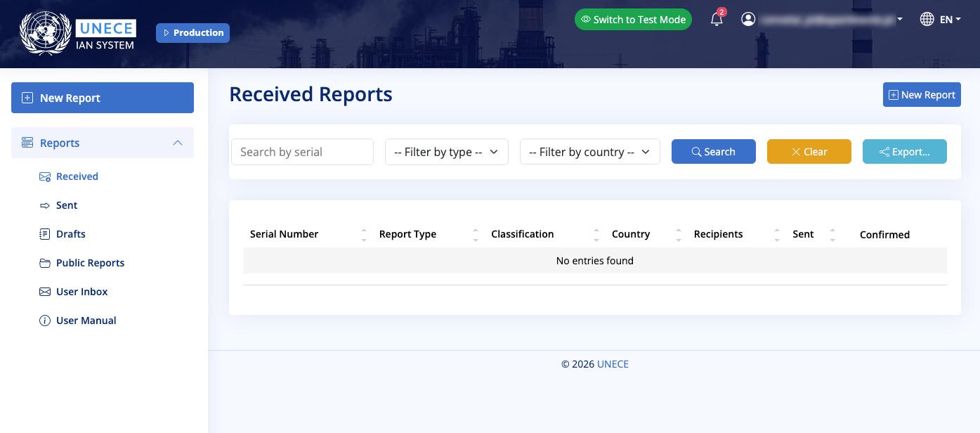Collapse the Reports sidebar section
This screenshot has width=980, height=433.
click(103, 143)
